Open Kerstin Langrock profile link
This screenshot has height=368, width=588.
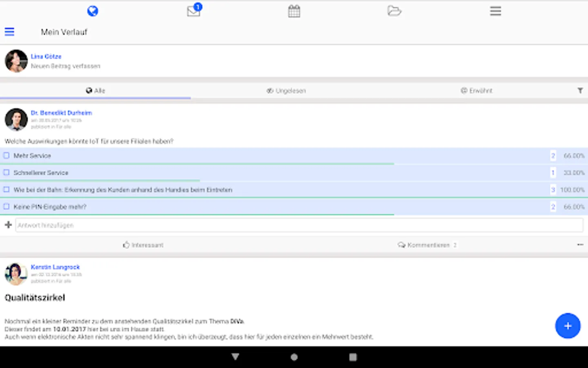pyautogui.click(x=55, y=267)
